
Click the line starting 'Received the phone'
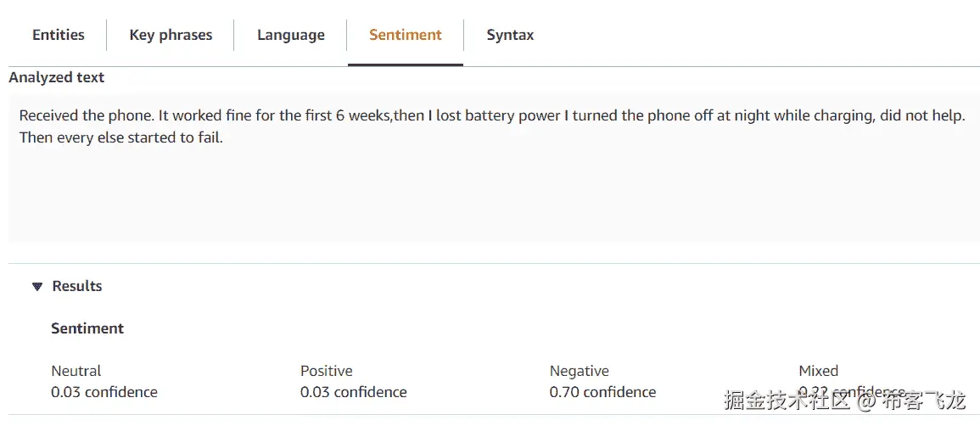tap(492, 115)
